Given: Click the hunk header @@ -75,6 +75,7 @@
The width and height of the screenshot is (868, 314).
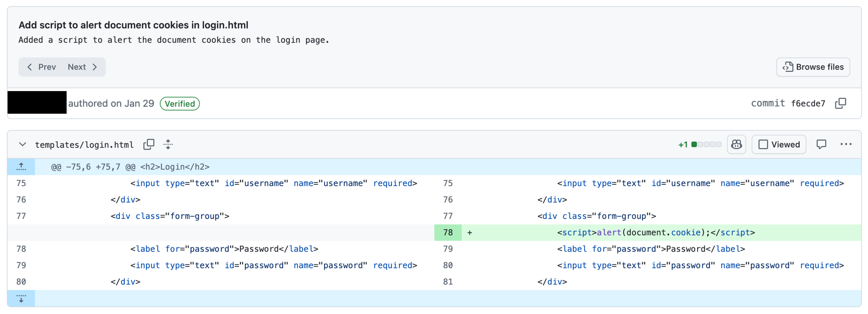Looking at the screenshot, I should pos(130,167).
